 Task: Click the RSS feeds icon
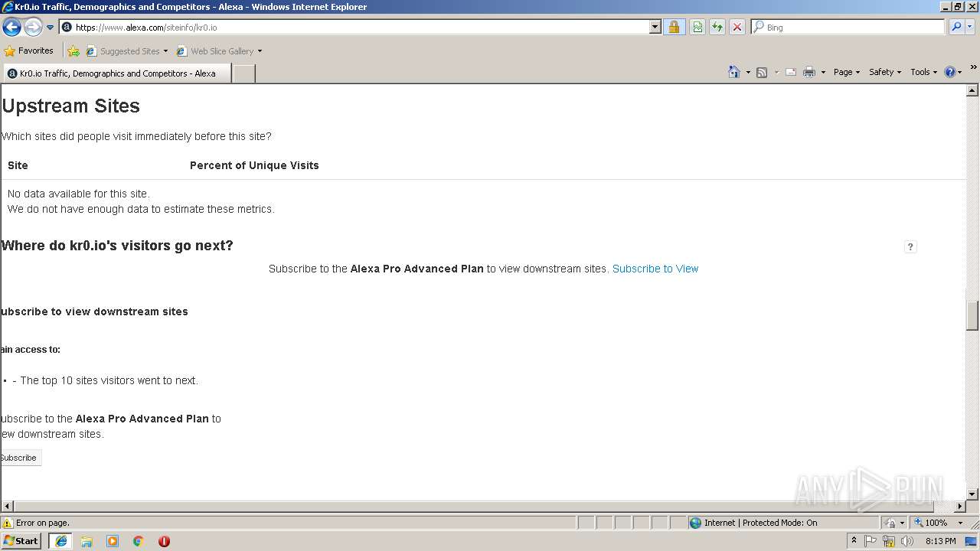tap(762, 72)
